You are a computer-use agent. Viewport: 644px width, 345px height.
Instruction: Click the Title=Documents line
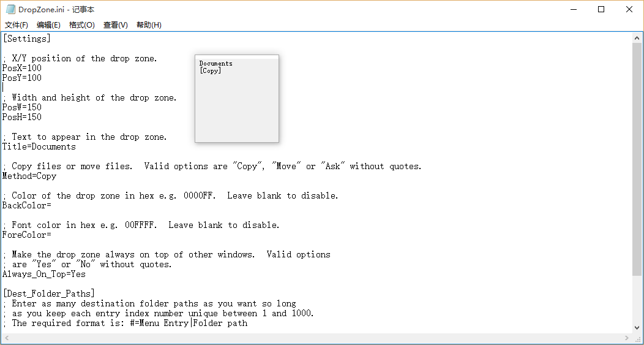(39, 147)
